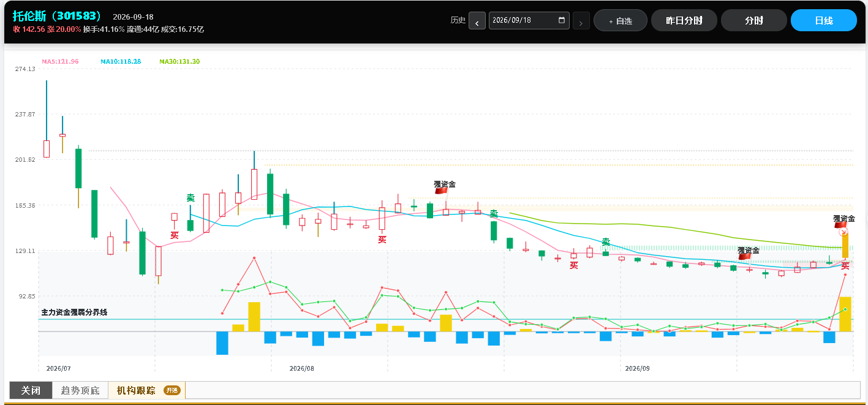Click the middle 强资金 flag in September
This screenshot has height=405, width=868.
[x=745, y=257]
